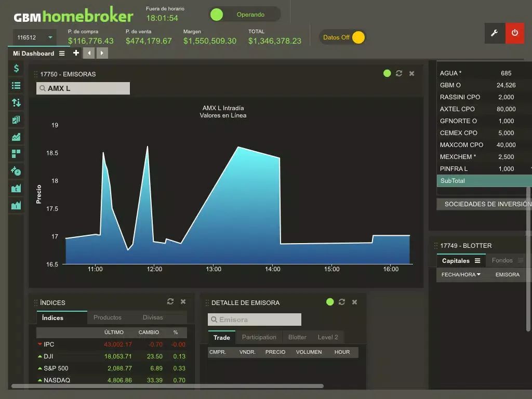Open the Mi Dashboard hamburger menu
This screenshot has height=399, width=532.
pyautogui.click(x=62, y=54)
